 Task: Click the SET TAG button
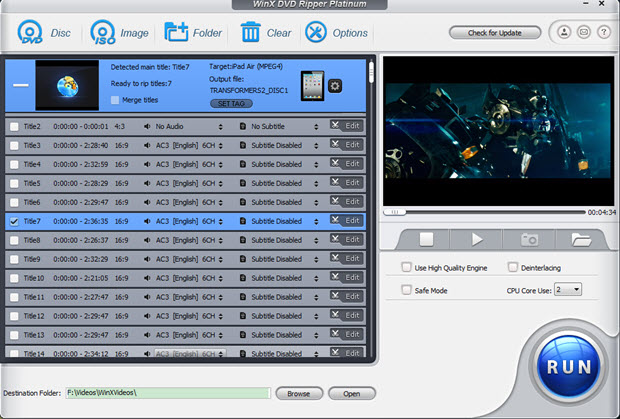pos(231,104)
